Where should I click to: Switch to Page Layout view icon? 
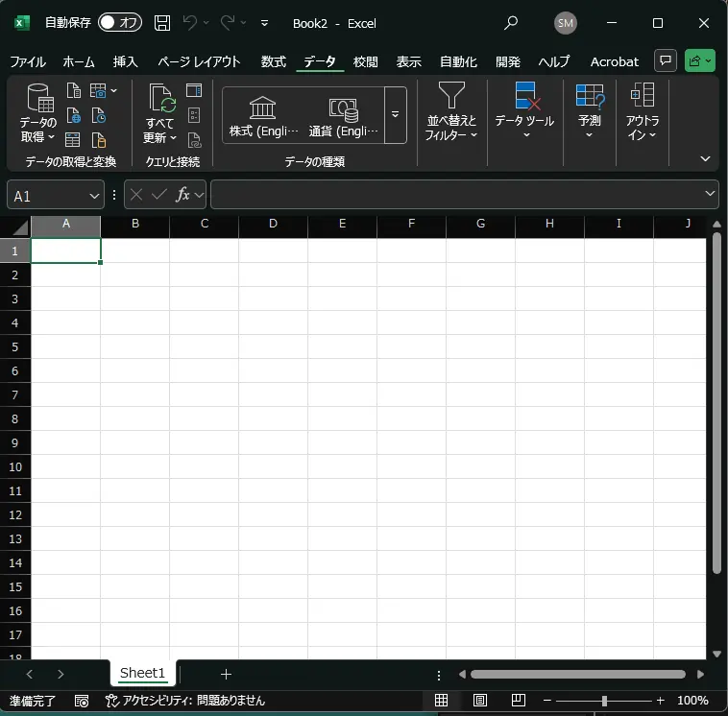(x=479, y=700)
